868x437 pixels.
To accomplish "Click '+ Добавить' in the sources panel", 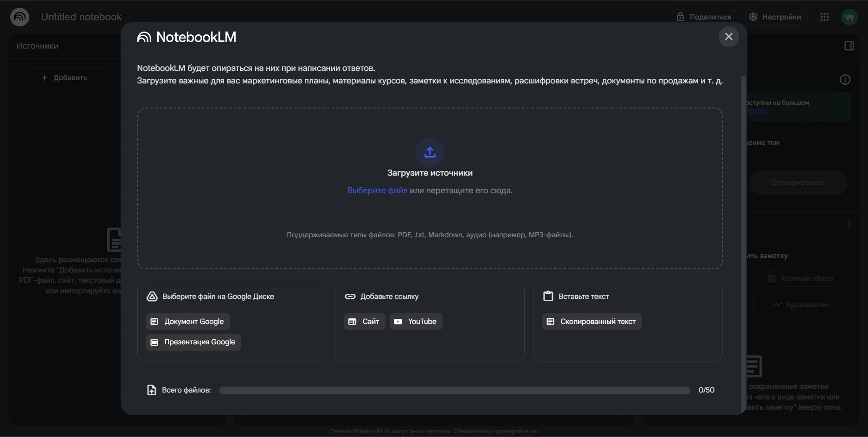I will tap(64, 78).
